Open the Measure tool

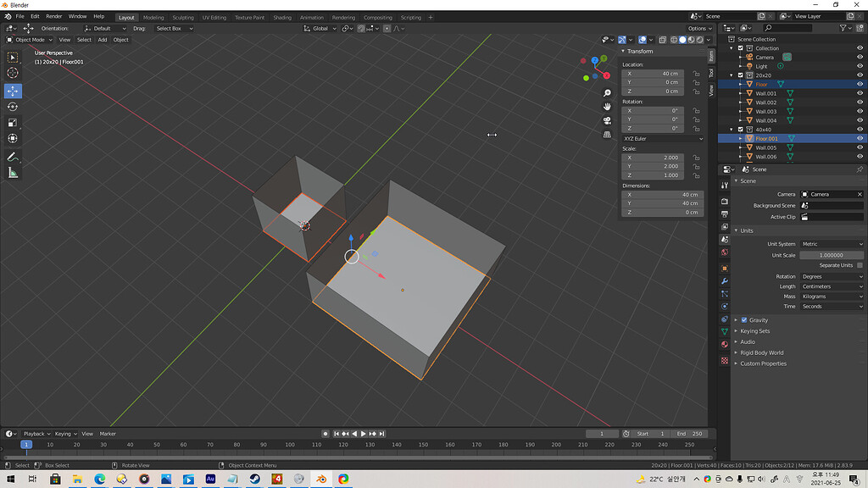[x=13, y=173]
